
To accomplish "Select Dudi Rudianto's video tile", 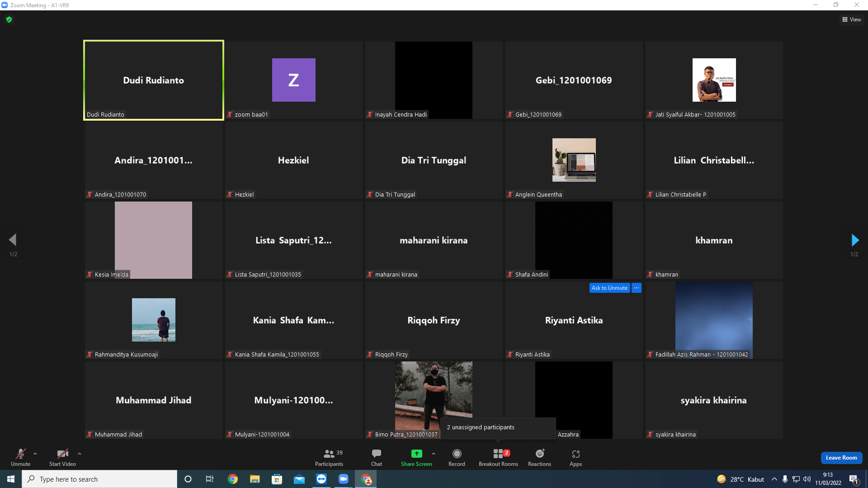I will coord(154,80).
